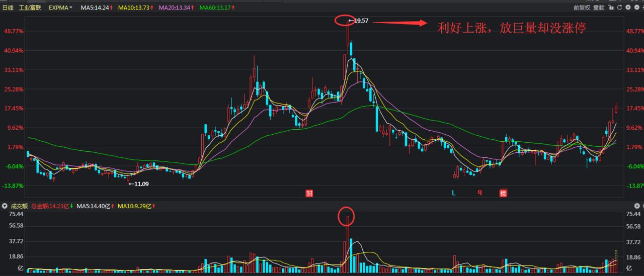Image resolution: width=644 pixels, height=276 pixels.
Task: Click the left volume axis 75.44 label
Action: (17, 214)
